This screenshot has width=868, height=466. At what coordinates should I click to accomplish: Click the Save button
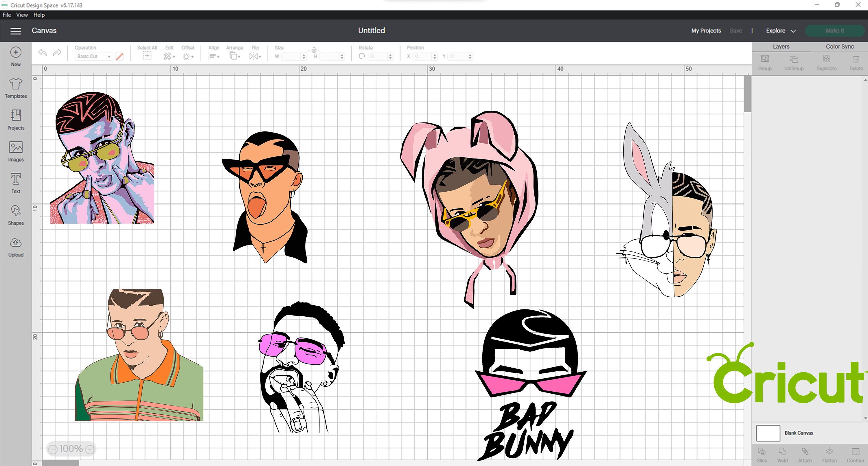tap(736, 31)
